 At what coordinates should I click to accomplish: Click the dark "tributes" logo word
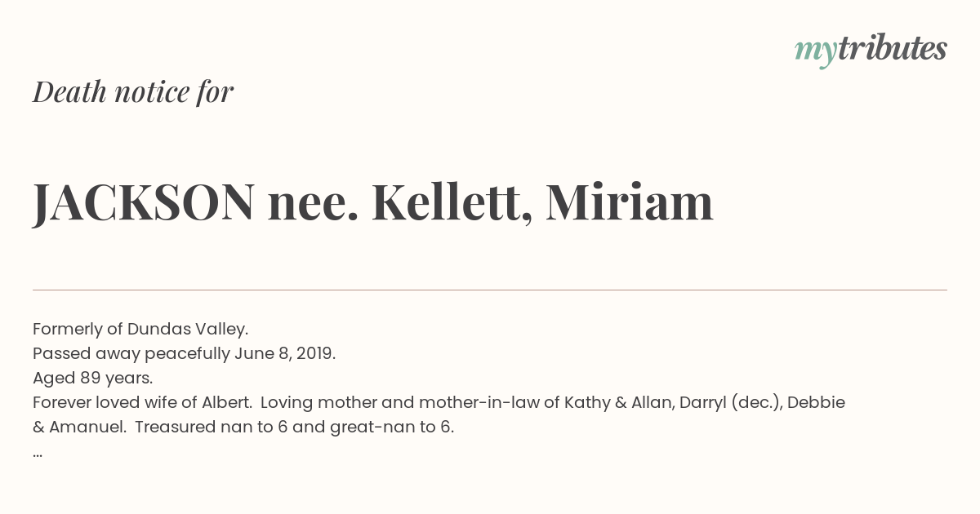[x=892, y=48]
